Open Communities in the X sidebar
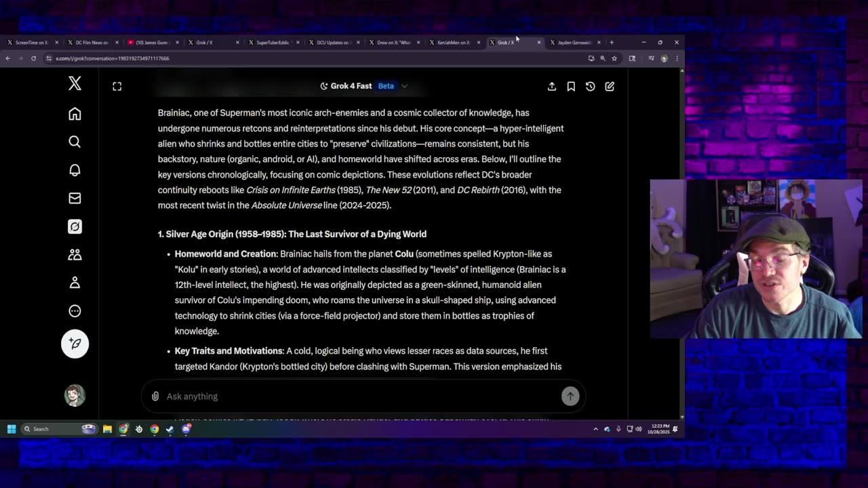This screenshot has height=488, width=868. (x=75, y=255)
